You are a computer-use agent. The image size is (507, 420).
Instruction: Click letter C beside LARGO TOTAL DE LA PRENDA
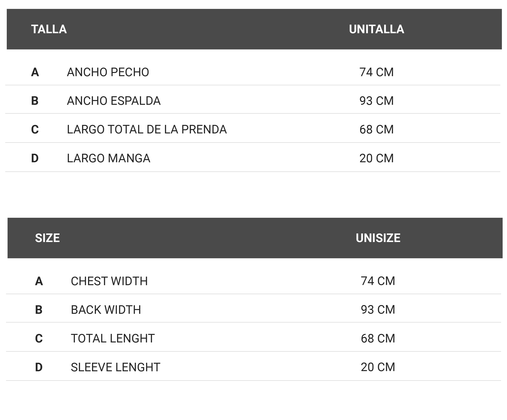click(35, 129)
